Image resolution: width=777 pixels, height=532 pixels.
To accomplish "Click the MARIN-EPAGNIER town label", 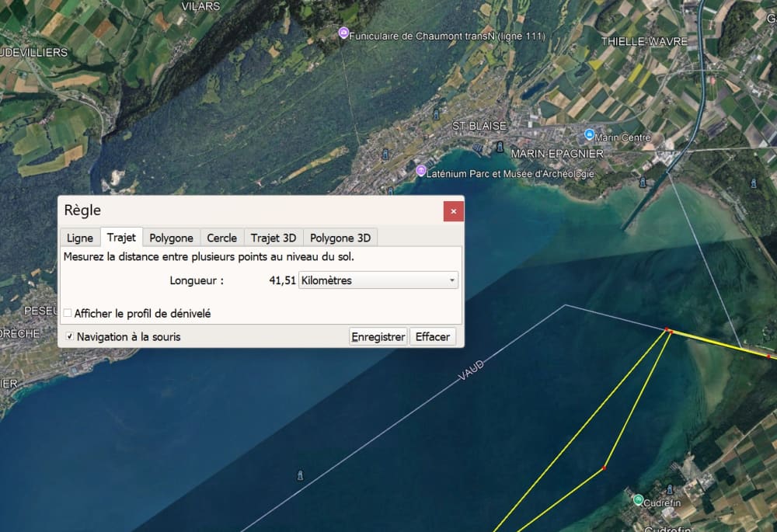I will pos(557,154).
